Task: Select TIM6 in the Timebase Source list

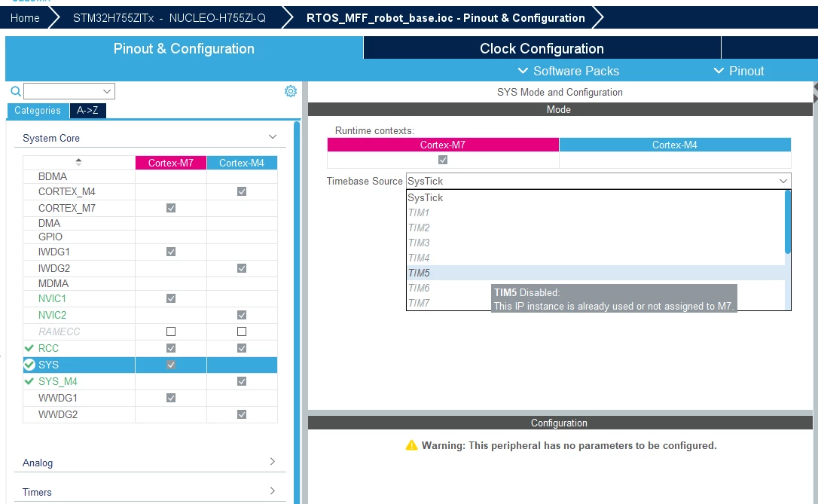Action: pos(596,288)
